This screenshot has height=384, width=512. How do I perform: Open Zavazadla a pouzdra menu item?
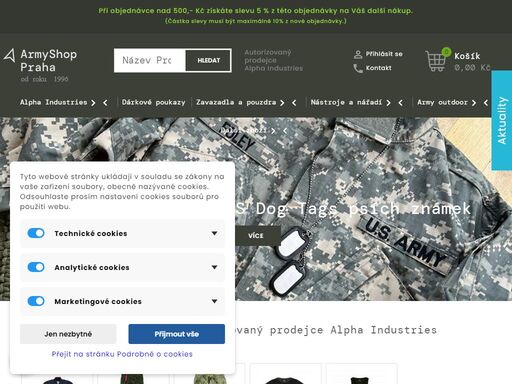click(x=236, y=102)
